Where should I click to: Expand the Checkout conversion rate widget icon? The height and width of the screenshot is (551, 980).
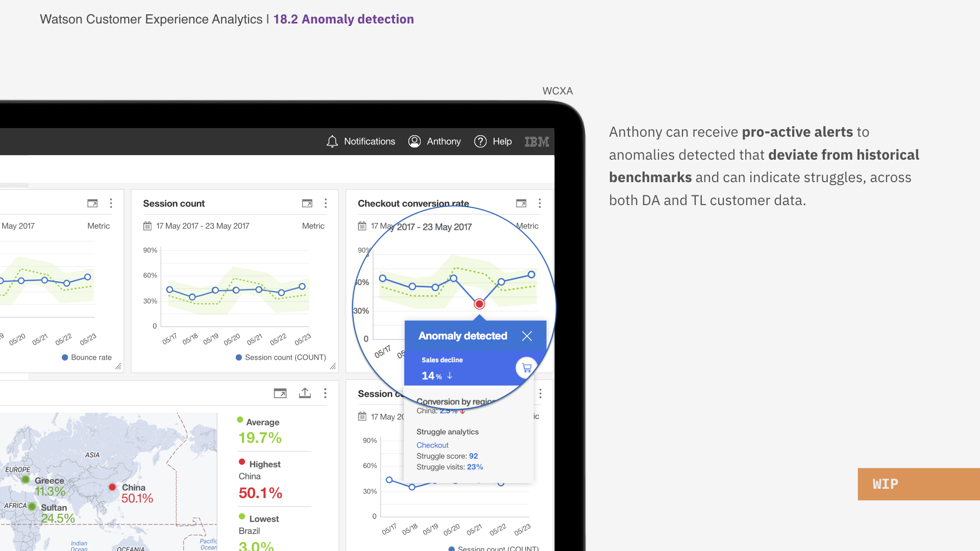pyautogui.click(x=521, y=204)
